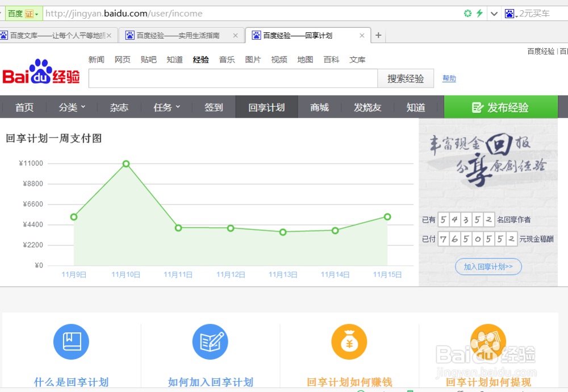This screenshot has width=568, height=392.
Task: Open the 回享计划如何提现 link
Action: pos(488,382)
